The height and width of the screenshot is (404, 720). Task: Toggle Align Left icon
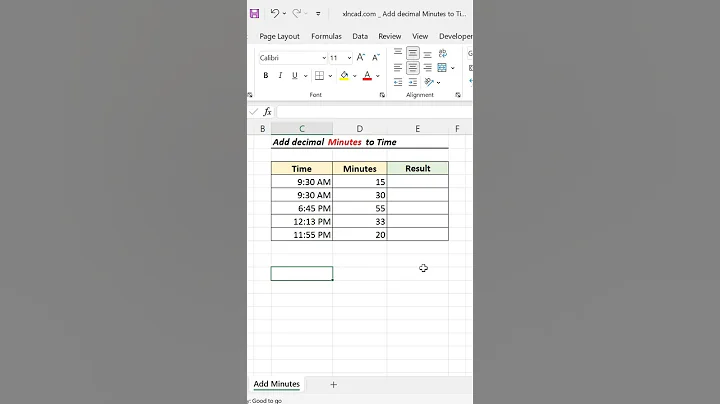[398, 68]
